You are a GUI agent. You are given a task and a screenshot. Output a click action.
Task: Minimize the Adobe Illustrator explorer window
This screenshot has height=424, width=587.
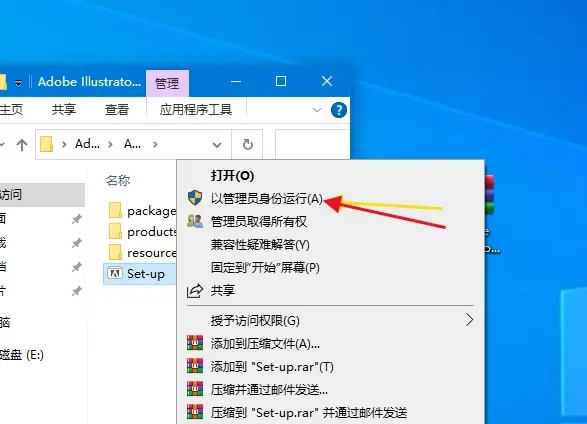(x=236, y=81)
